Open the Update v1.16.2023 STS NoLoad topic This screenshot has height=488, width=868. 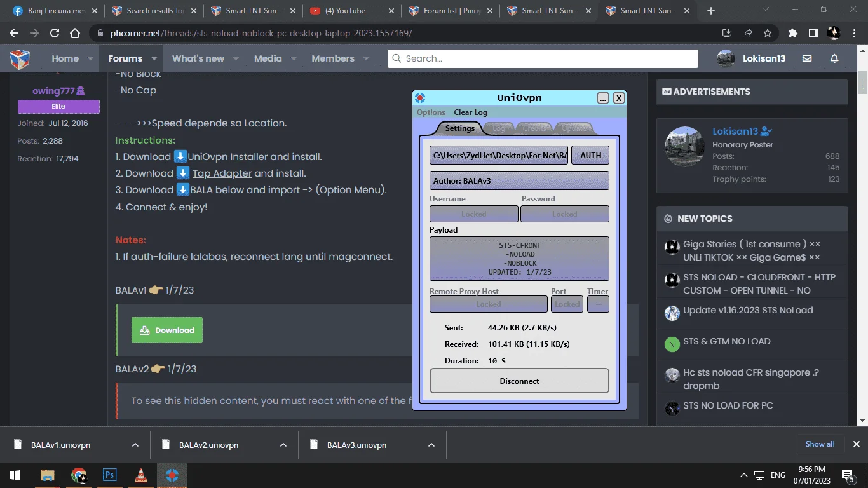click(747, 311)
